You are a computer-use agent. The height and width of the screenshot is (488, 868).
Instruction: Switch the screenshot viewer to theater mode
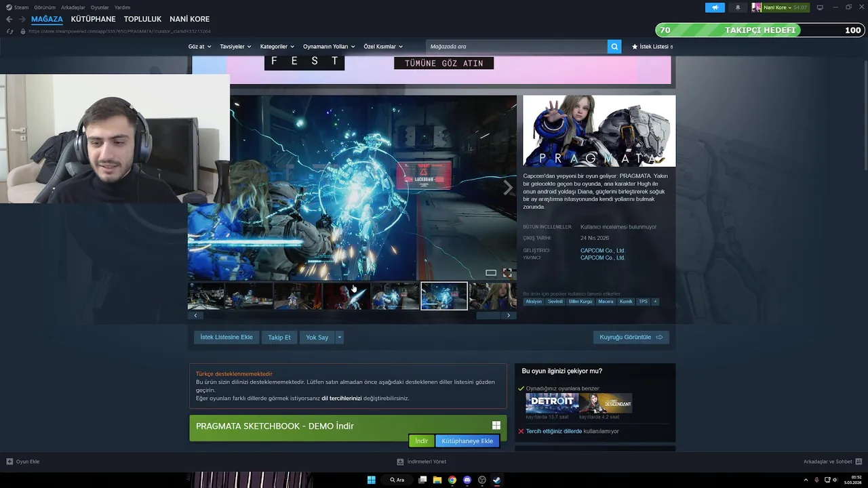(491, 272)
